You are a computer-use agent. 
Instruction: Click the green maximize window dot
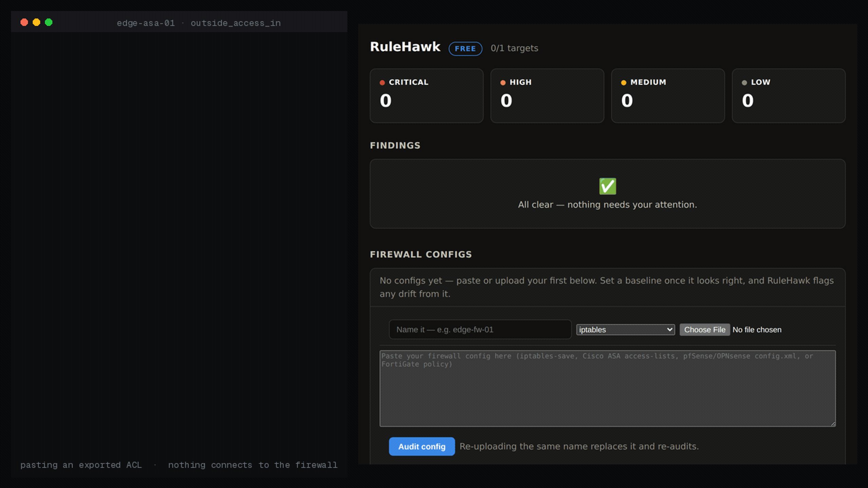tap(48, 22)
